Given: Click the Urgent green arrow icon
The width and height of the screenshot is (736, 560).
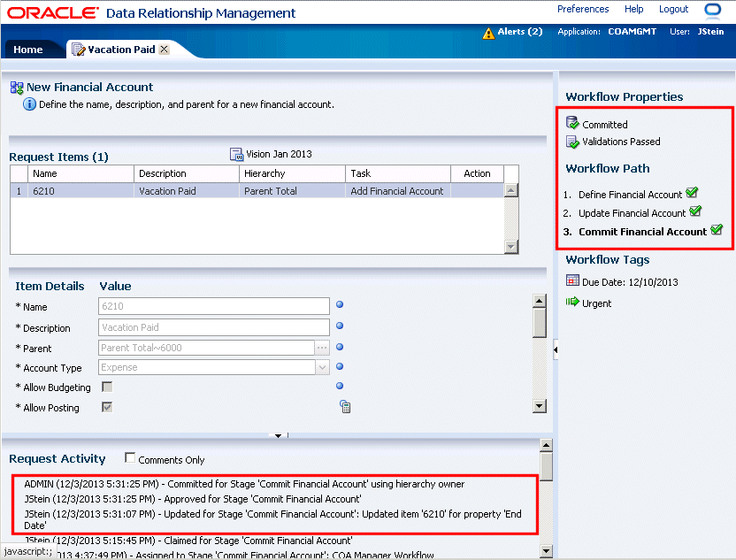Looking at the screenshot, I should coord(572,302).
